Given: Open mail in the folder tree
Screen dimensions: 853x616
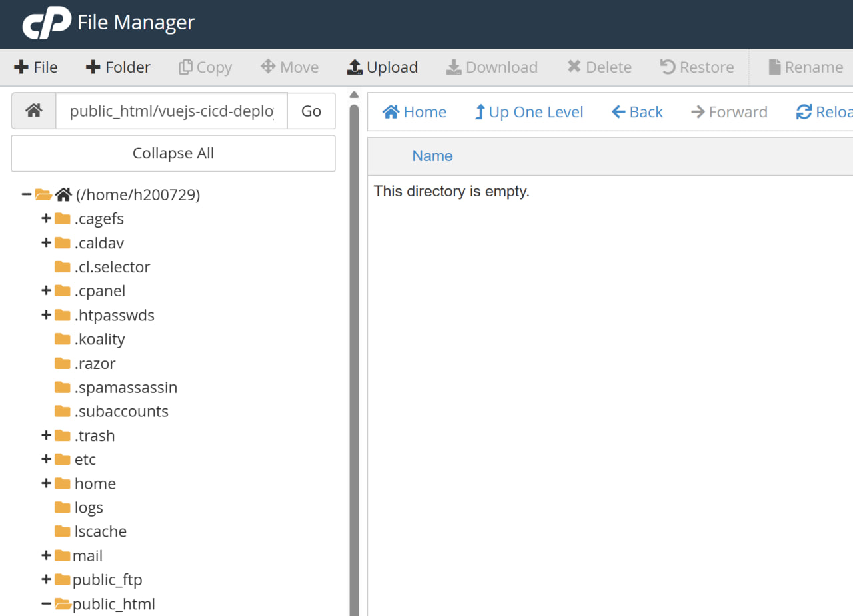Looking at the screenshot, I should pyautogui.click(x=87, y=555).
